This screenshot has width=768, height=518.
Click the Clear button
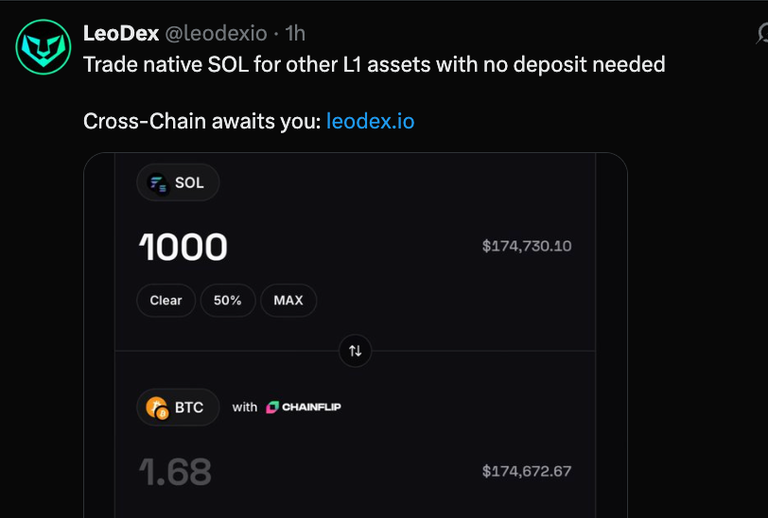tap(166, 300)
